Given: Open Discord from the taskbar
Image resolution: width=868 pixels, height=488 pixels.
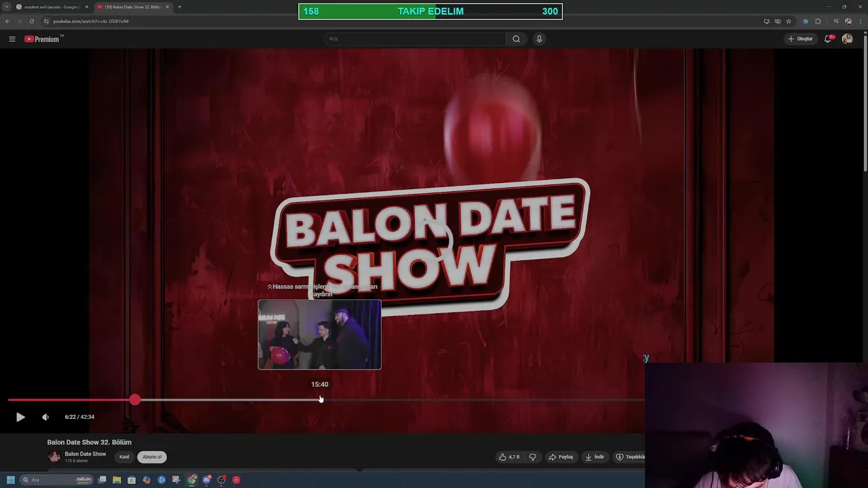Looking at the screenshot, I should coord(207,480).
